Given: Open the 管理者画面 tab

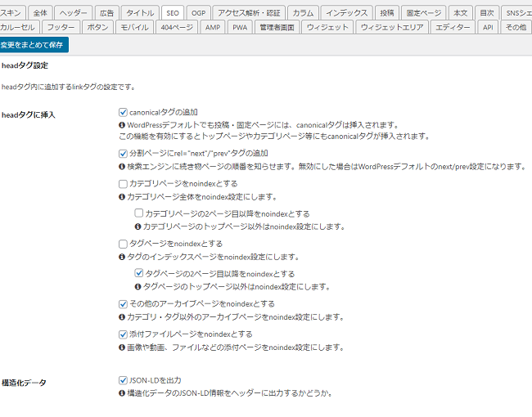Looking at the screenshot, I should point(277,27).
